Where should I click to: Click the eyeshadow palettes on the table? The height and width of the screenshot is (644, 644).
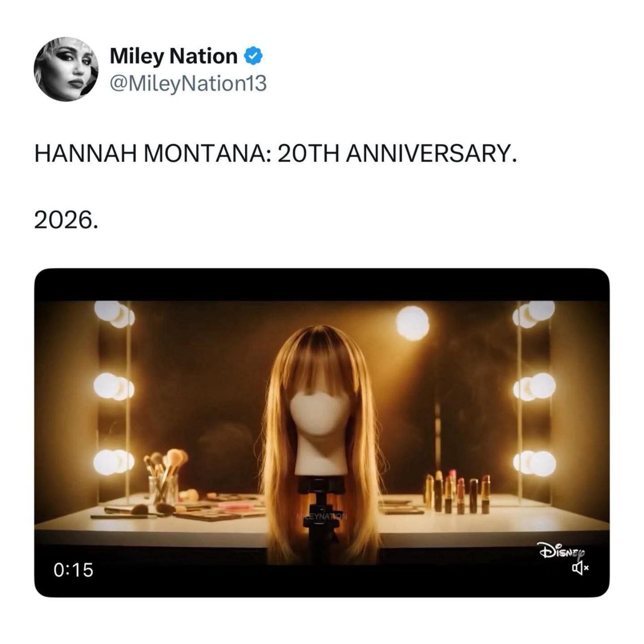click(221, 507)
